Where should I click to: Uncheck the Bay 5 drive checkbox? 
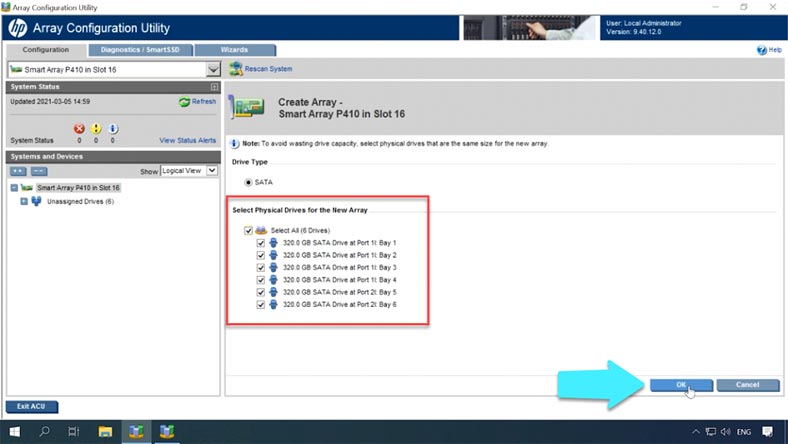click(260, 292)
